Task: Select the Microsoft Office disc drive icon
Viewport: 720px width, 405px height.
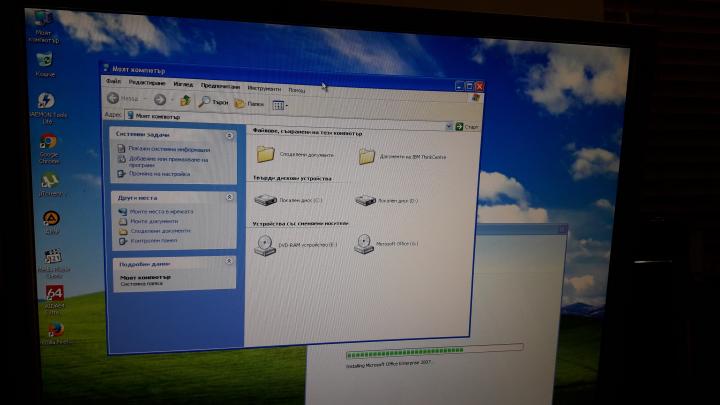Action: 364,243
